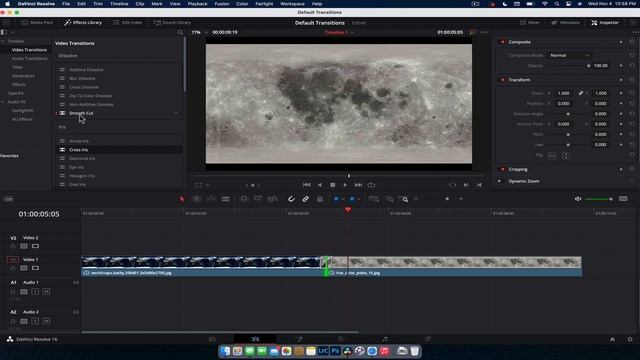Select the Additive Dissolve transition

[x=86, y=70]
